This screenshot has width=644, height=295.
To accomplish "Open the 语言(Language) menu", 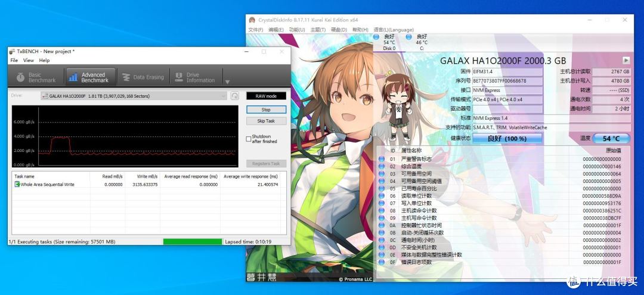I will pos(394,30).
